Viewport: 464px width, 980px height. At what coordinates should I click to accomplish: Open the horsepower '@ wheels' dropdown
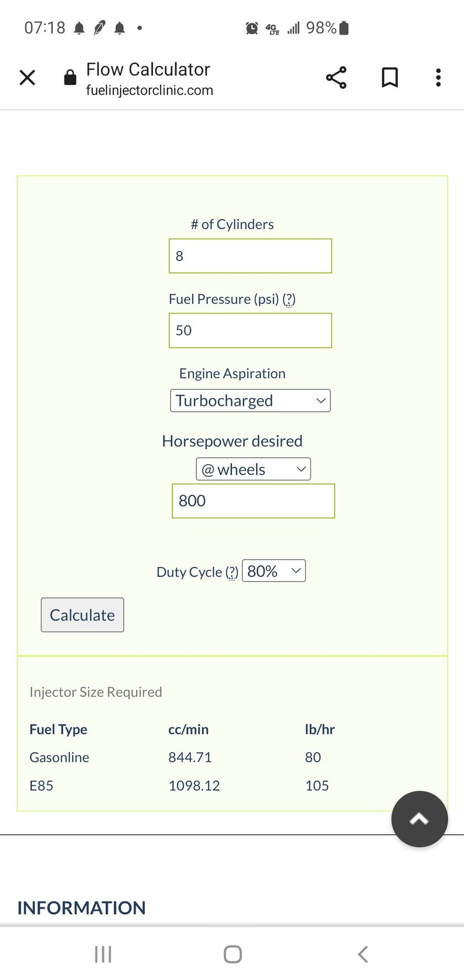(x=253, y=469)
